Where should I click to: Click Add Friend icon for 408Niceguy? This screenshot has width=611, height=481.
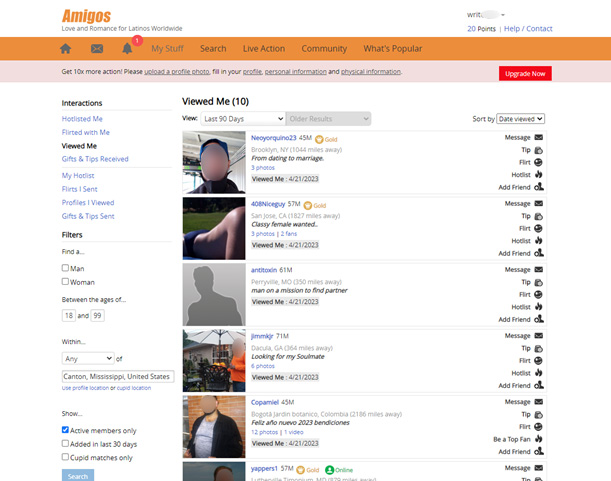coord(539,253)
